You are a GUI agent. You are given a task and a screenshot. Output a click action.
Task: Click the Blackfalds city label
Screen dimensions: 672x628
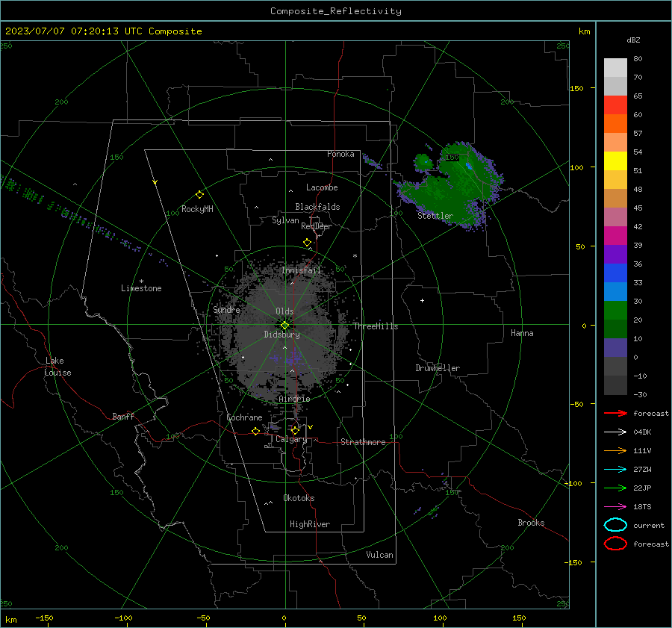click(x=317, y=207)
